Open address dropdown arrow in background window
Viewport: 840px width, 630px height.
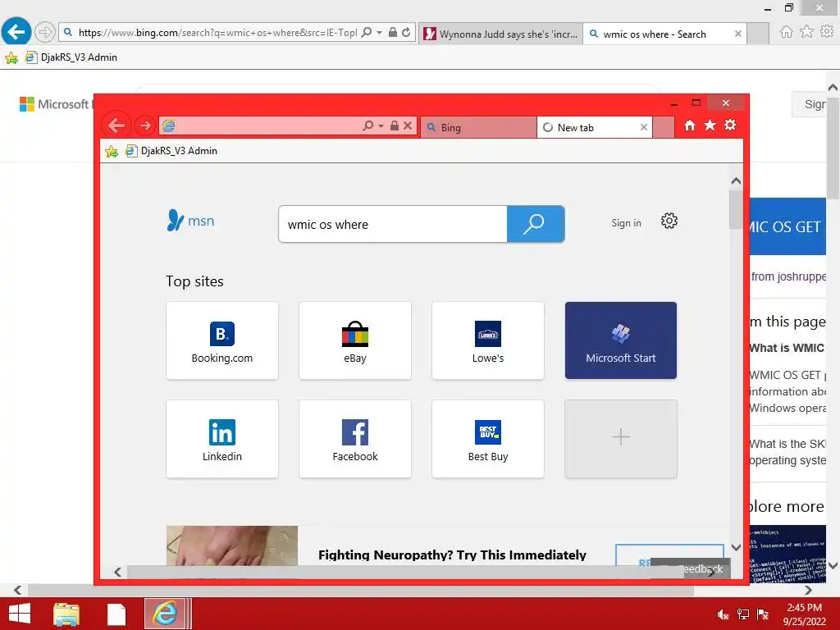coord(379,33)
